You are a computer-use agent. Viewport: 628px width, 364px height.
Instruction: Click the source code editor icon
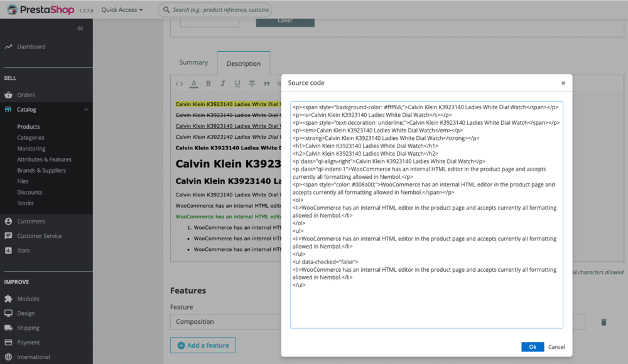pos(179,83)
